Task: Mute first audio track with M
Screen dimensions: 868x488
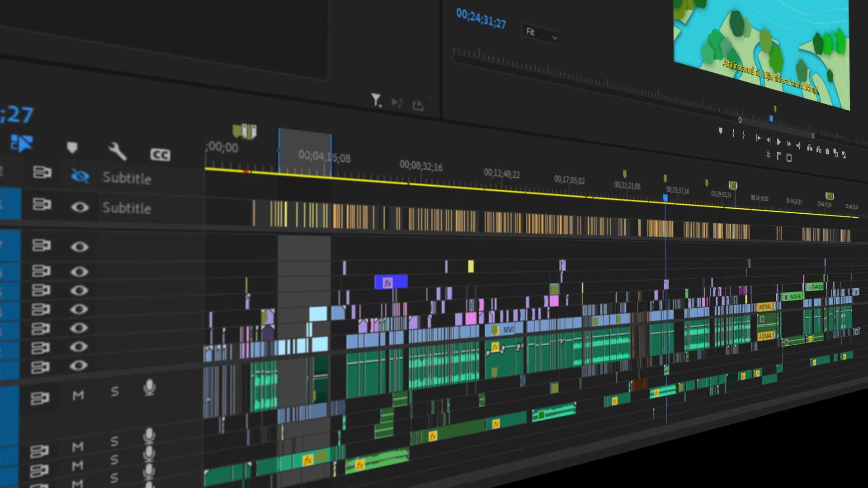Action: (x=78, y=395)
